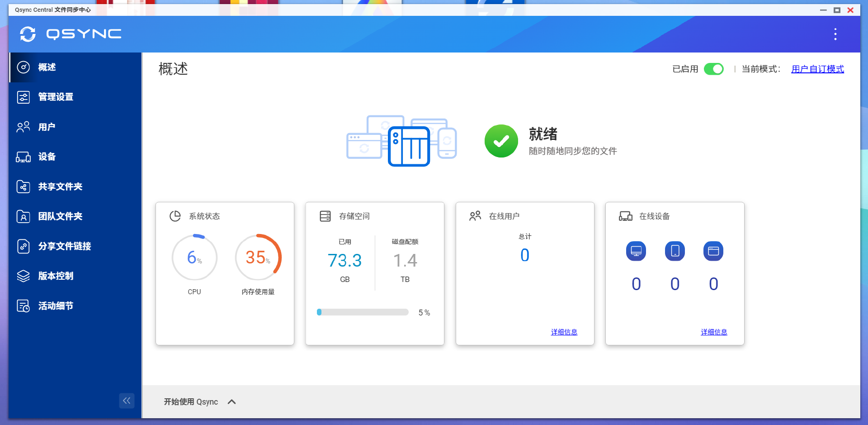Open the 共享文件夹 shared folders page
This screenshot has height=425, width=868.
[60, 186]
